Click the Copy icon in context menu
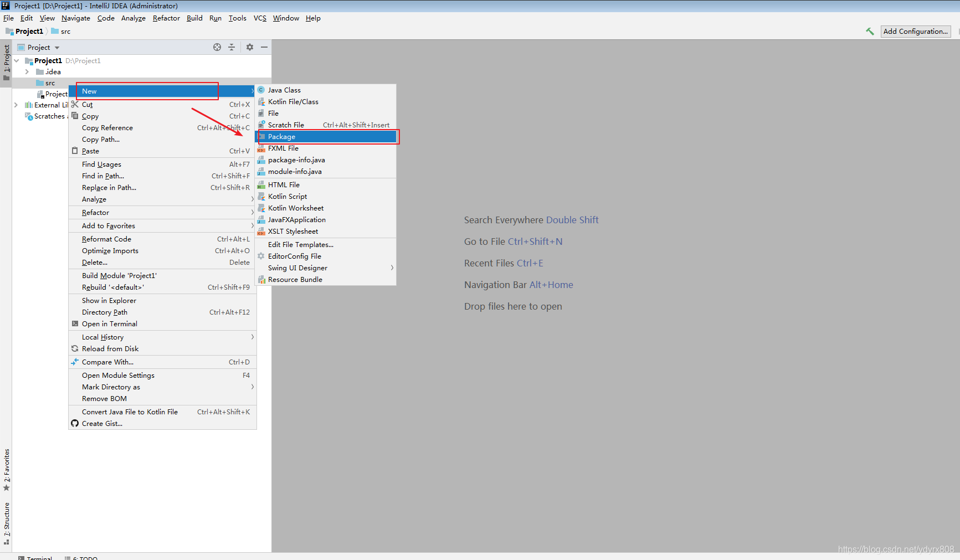The height and width of the screenshot is (560, 960). (75, 116)
